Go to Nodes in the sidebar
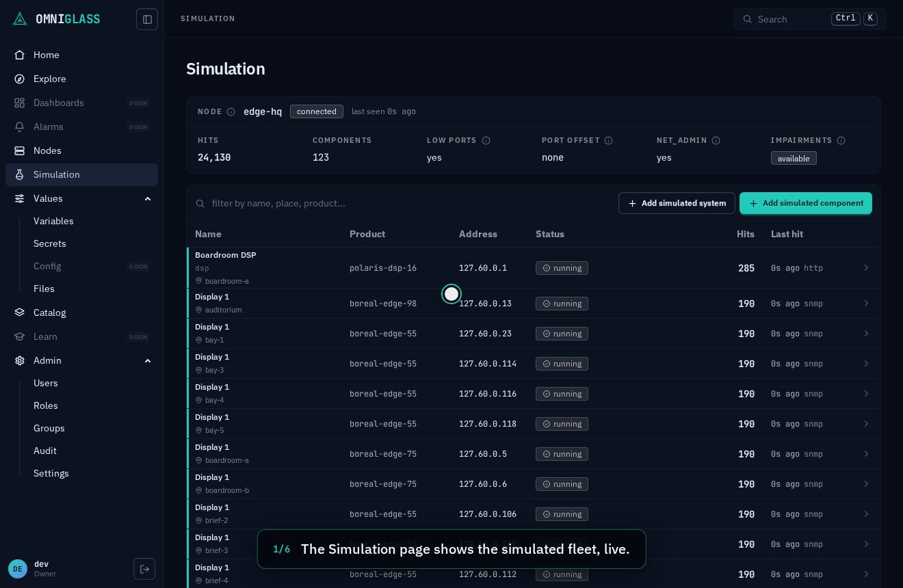Screen dimensions: 903x588 coord(81,150)
